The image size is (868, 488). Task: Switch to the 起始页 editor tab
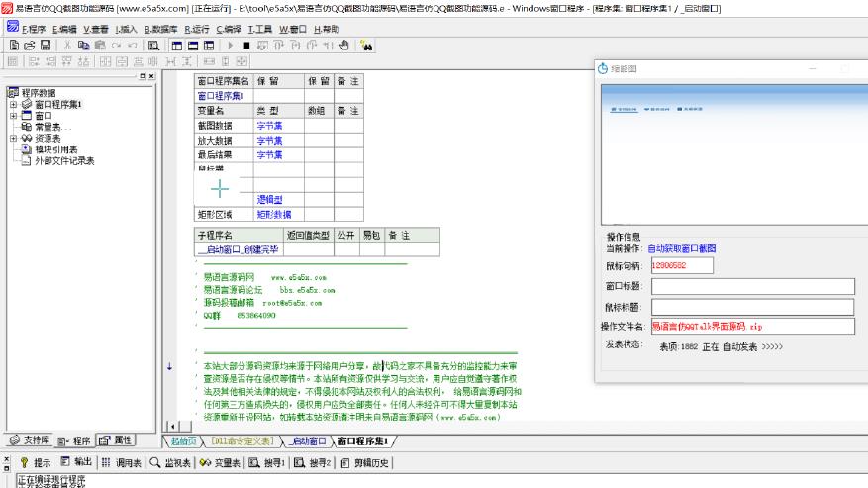pyautogui.click(x=183, y=441)
